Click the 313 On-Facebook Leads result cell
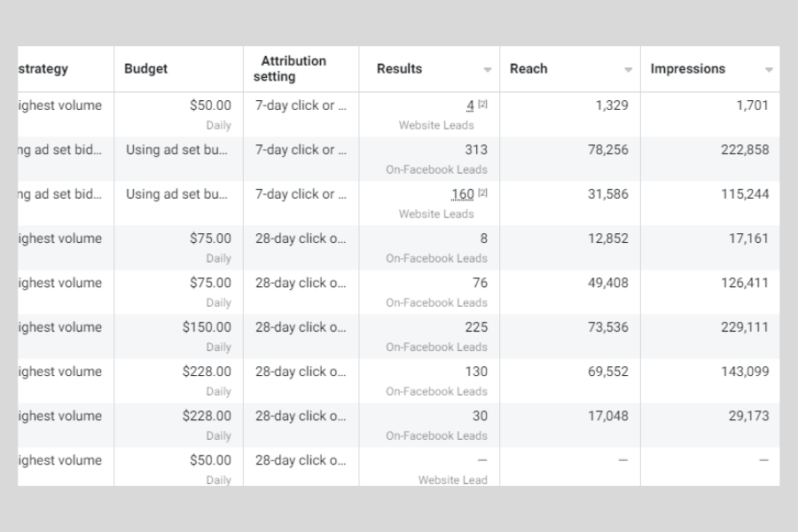Viewport: 798px width, 532px height. pos(476,150)
